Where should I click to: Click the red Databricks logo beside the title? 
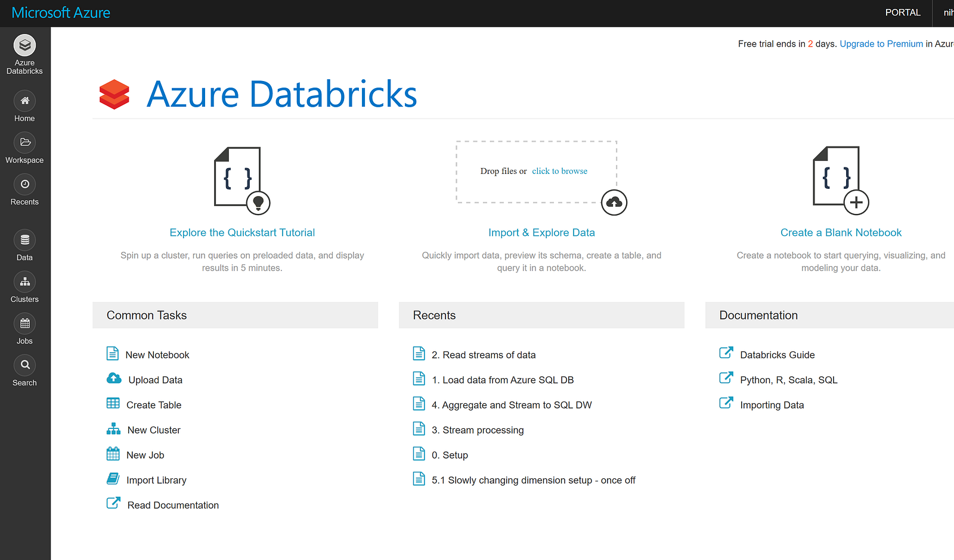[x=114, y=94]
